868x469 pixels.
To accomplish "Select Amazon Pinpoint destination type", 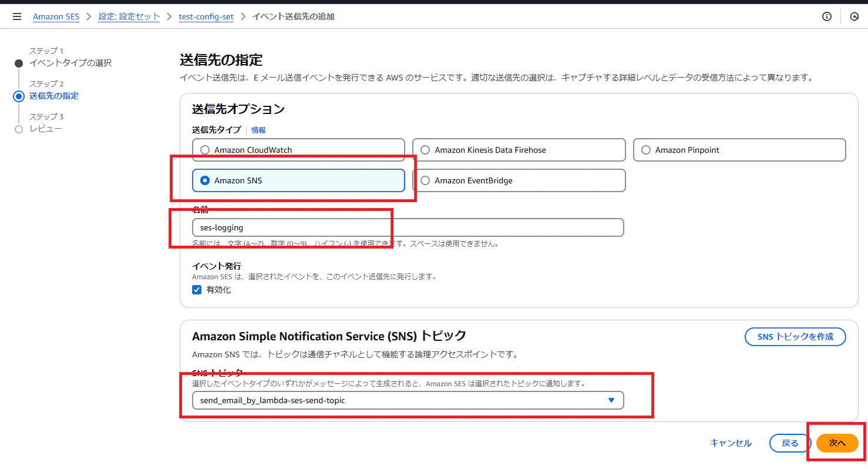I will 739,150.
